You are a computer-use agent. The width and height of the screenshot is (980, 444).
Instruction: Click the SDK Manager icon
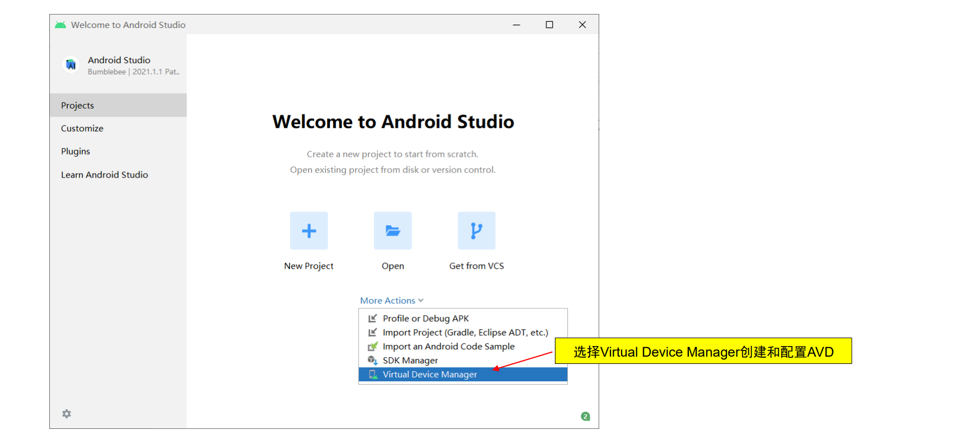tap(372, 361)
